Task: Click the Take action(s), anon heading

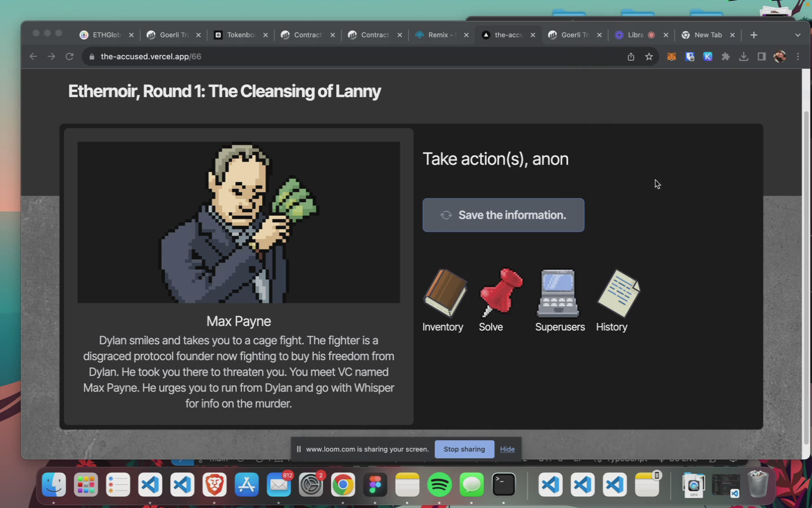Action: (x=496, y=159)
